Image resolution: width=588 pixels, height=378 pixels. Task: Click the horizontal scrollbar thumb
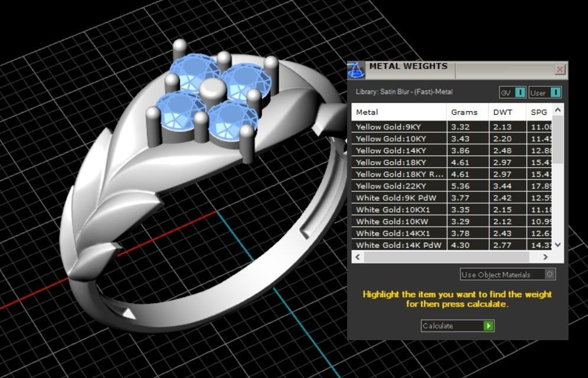(x=446, y=257)
